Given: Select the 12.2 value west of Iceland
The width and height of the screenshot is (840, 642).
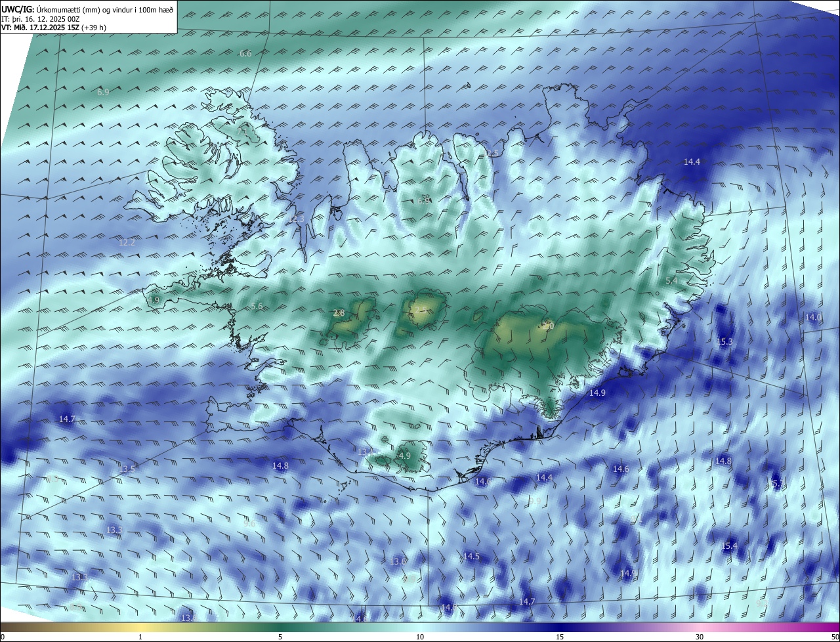Looking at the screenshot, I should (127, 243).
